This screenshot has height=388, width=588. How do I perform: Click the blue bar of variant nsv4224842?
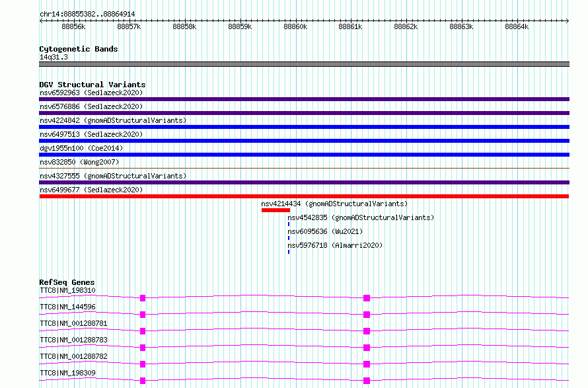(304, 127)
